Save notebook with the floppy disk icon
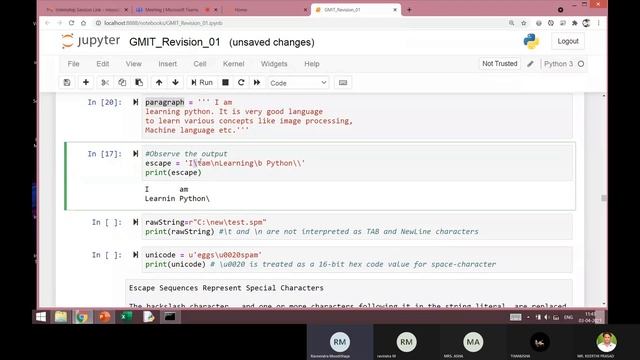The width and height of the screenshot is (640, 360). tap(67, 82)
